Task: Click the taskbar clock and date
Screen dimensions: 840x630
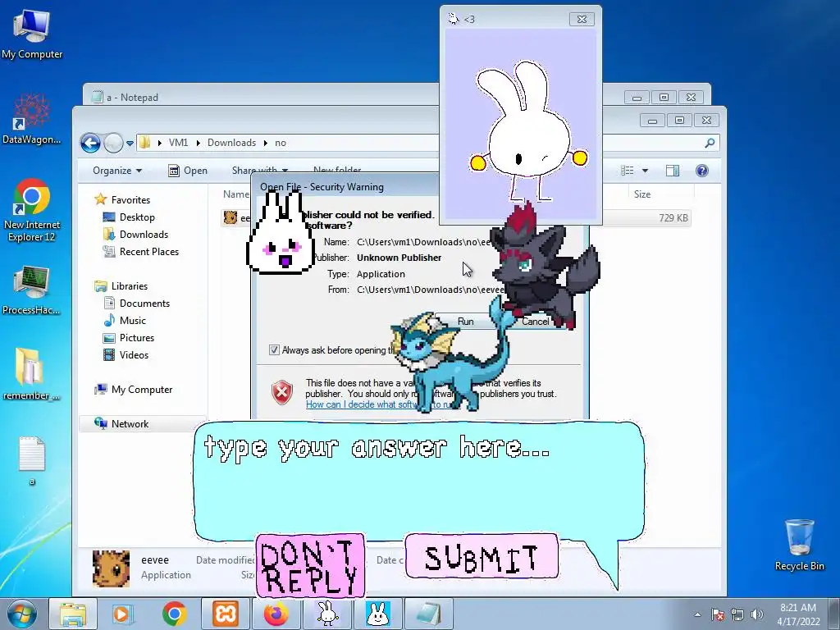Action: (798, 614)
